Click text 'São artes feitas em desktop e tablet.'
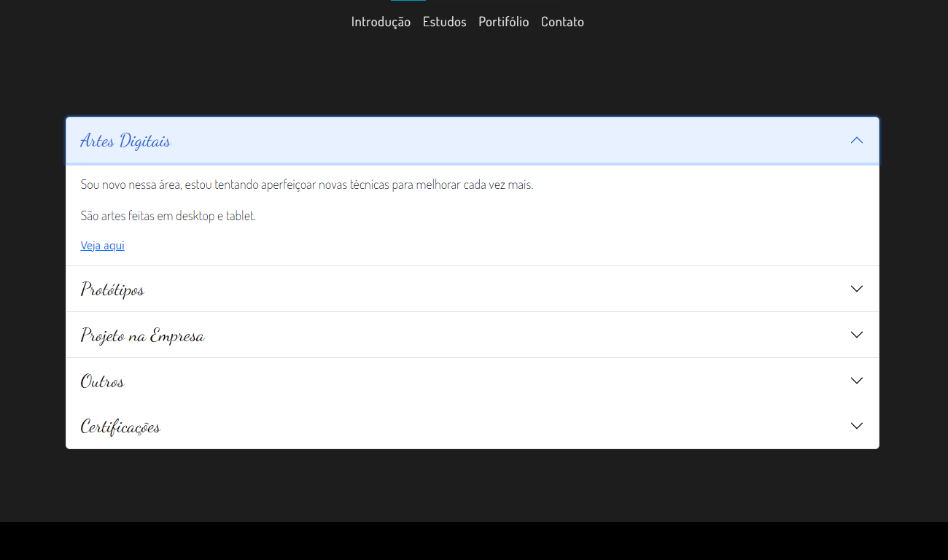This screenshot has height=560, width=948. coord(168,216)
